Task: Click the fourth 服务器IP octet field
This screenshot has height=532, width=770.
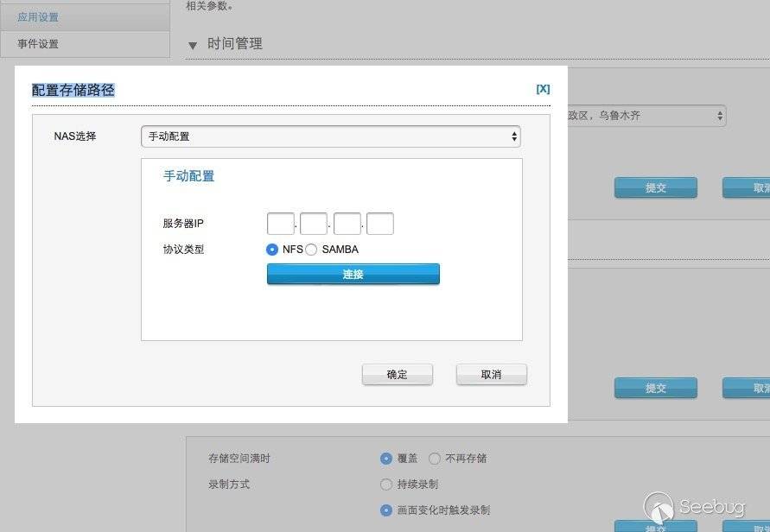Action: 380,224
